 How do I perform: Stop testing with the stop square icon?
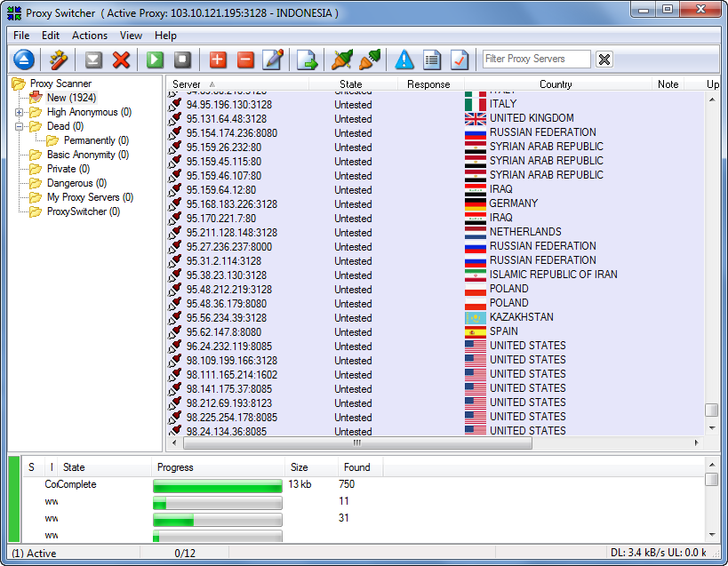182,60
